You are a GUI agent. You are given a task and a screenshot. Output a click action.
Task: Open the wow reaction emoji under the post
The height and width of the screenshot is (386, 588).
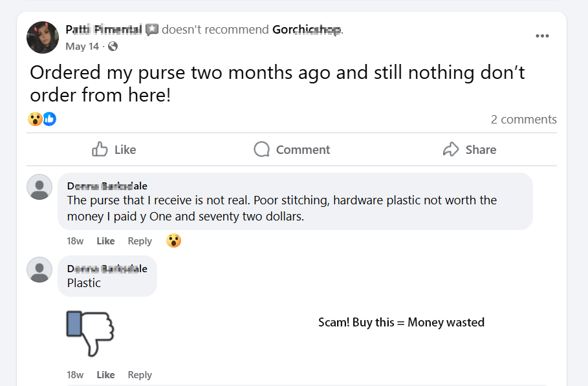(x=35, y=119)
